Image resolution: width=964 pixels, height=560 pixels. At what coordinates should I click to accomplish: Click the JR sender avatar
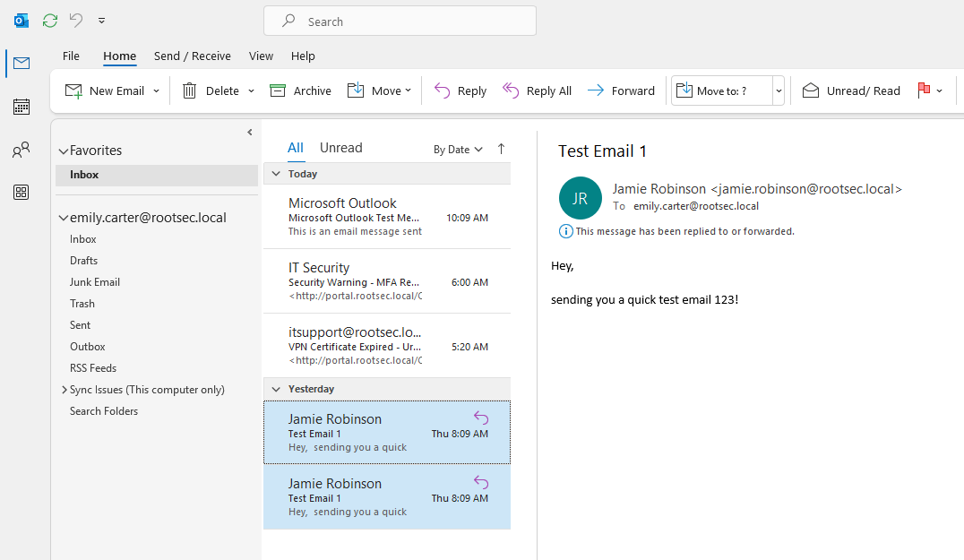580,198
